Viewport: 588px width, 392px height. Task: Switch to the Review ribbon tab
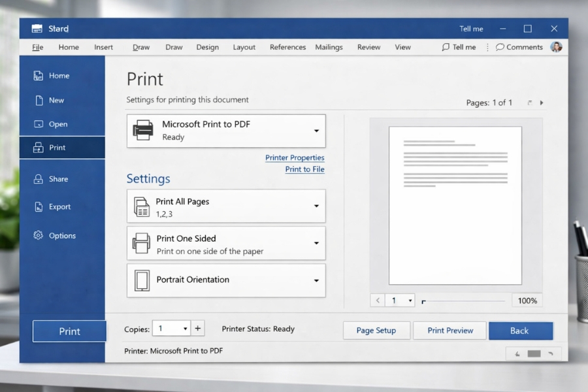368,46
